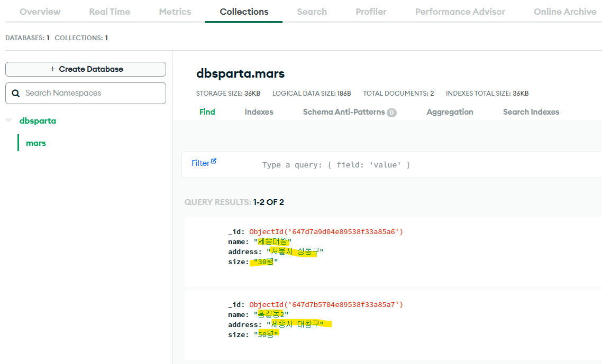
Task: Click INDEXES TOTAL SIZE: 36KB stat
Action: (487, 93)
